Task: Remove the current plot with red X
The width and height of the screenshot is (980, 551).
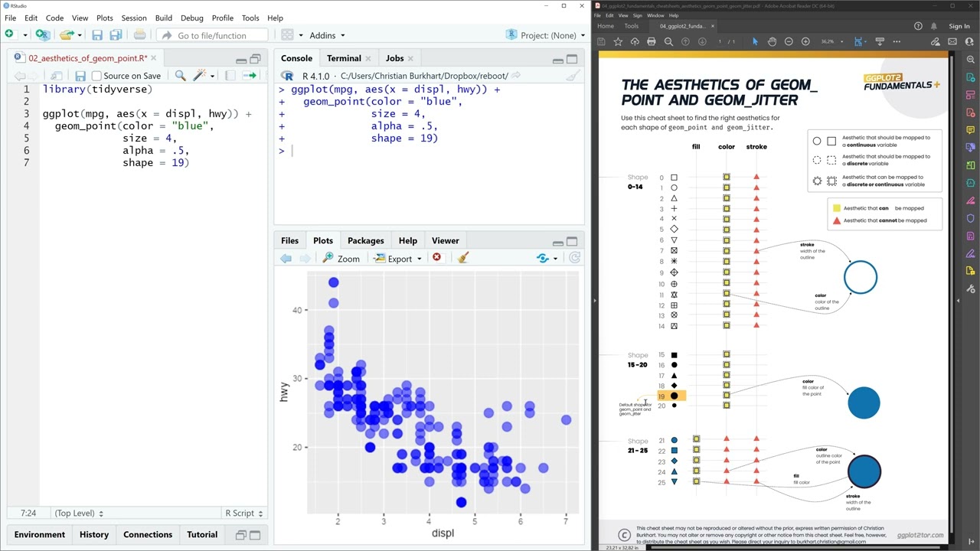Action: (436, 258)
